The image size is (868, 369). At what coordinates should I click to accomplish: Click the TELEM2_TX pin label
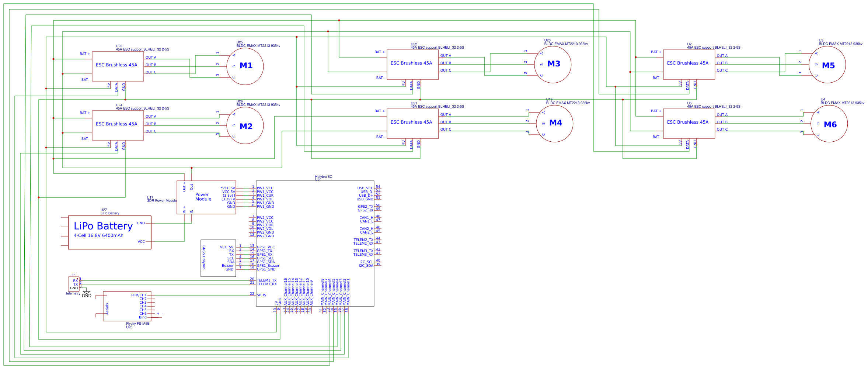point(363,240)
